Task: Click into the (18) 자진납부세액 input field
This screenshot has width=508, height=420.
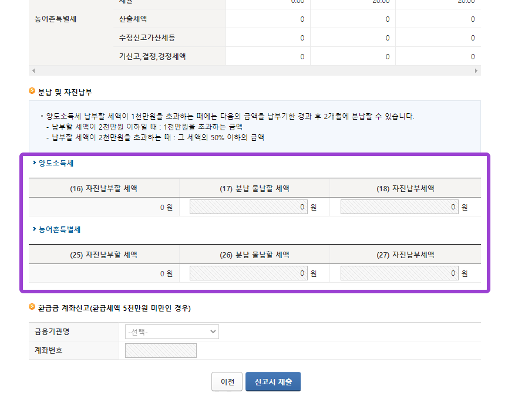Action: coord(399,207)
